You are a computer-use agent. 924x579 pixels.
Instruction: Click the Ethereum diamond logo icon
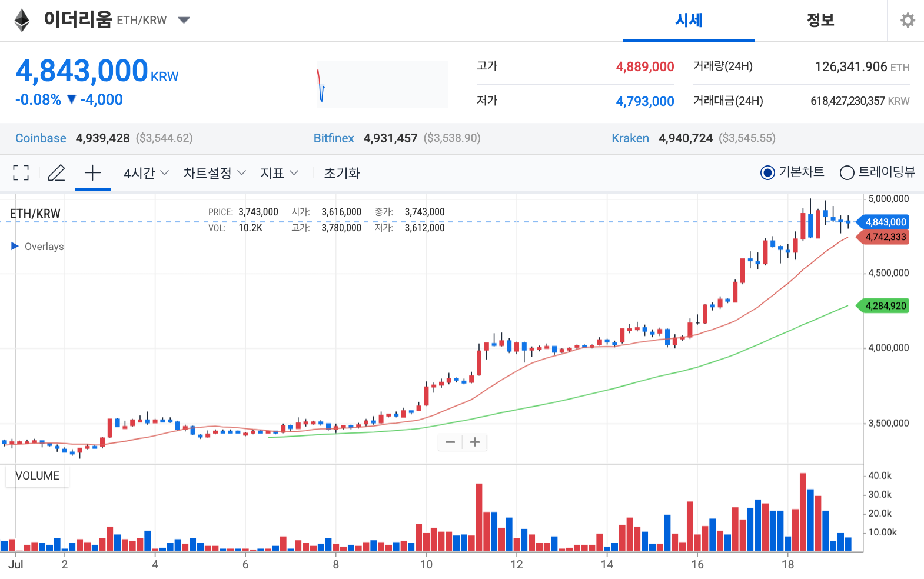click(x=22, y=20)
